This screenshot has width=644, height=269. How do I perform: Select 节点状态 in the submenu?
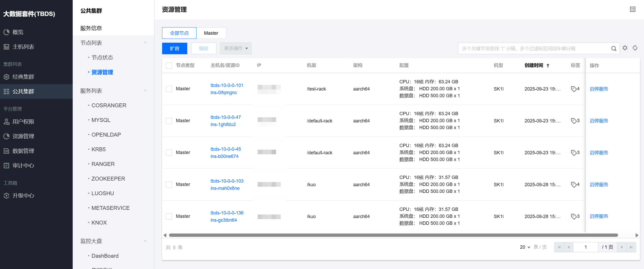[102, 58]
